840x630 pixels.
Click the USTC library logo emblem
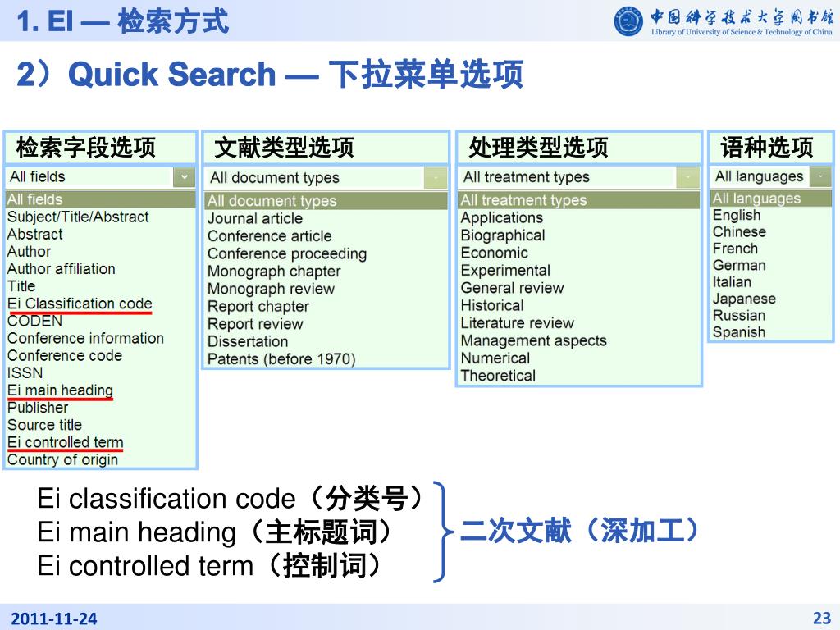[628, 21]
